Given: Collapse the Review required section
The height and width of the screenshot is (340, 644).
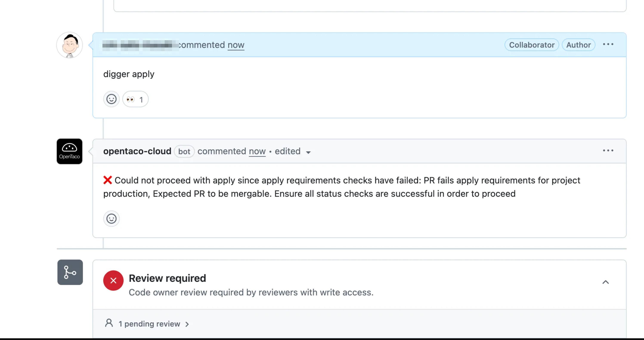Looking at the screenshot, I should [605, 282].
